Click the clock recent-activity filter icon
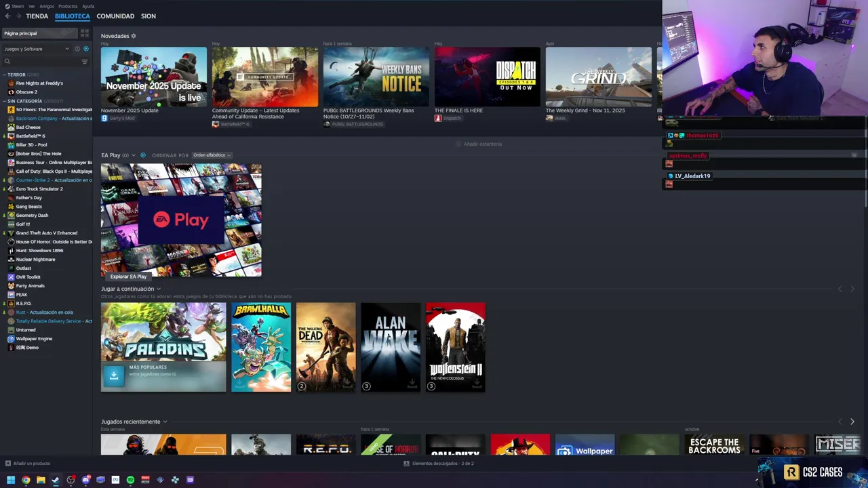The height and width of the screenshot is (488, 868). (x=77, y=49)
